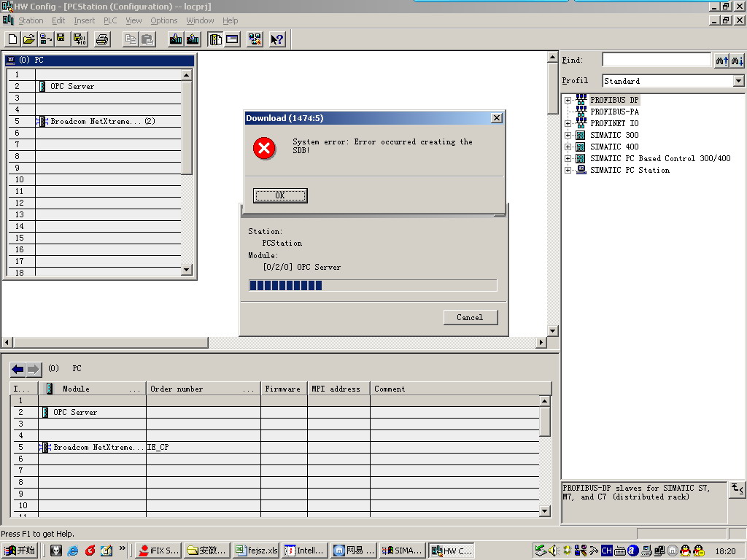
Task: Click the find downward binoculars icon
Action: (737, 61)
